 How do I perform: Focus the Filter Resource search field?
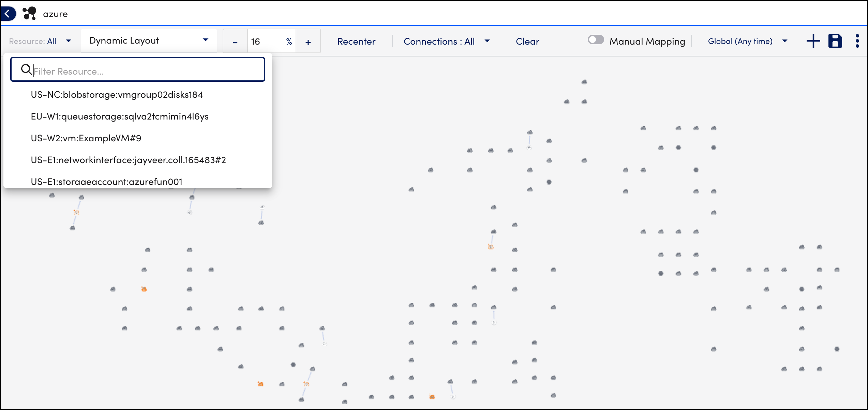click(x=138, y=69)
